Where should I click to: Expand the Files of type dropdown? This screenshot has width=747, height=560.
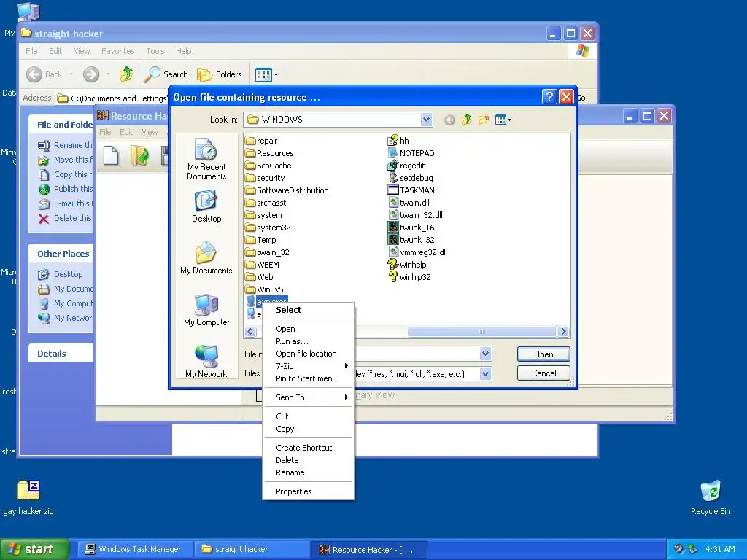(x=485, y=374)
